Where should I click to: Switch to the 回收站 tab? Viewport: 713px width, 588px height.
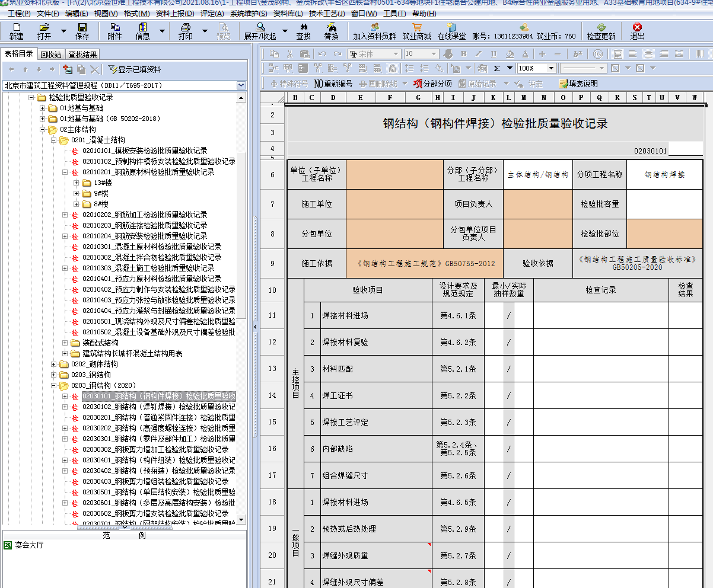[50, 54]
